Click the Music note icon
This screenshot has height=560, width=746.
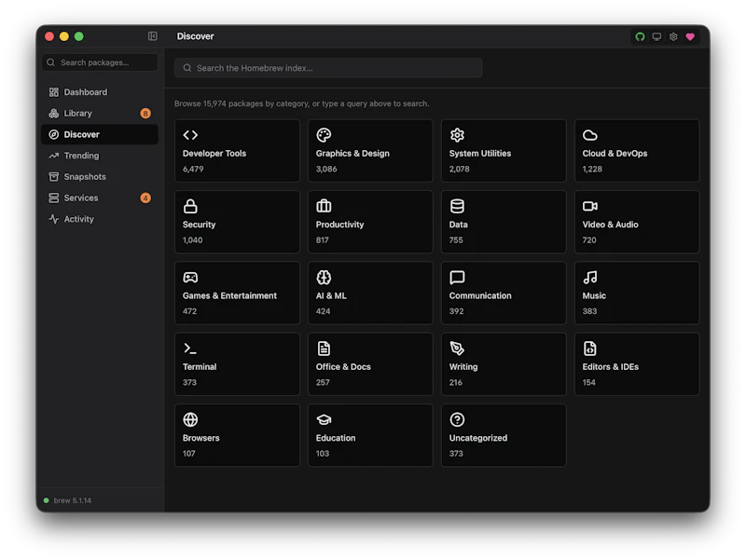click(590, 277)
